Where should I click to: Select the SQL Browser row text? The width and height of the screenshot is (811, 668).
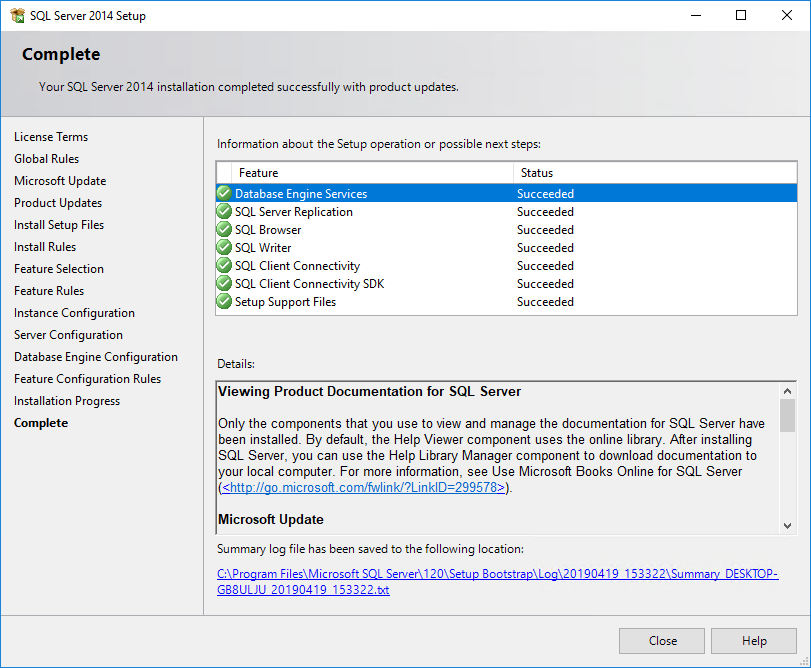(x=268, y=230)
